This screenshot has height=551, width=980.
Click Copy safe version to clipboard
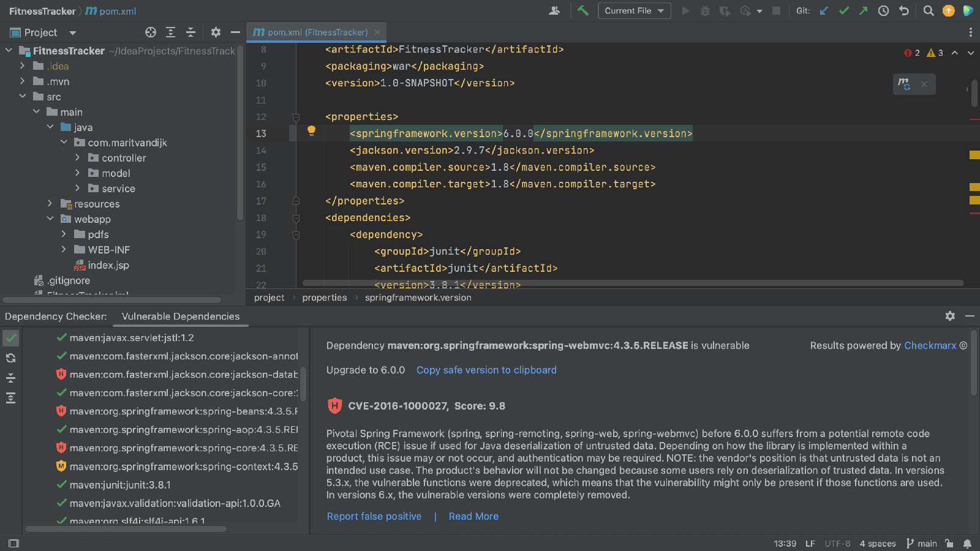pyautogui.click(x=486, y=370)
